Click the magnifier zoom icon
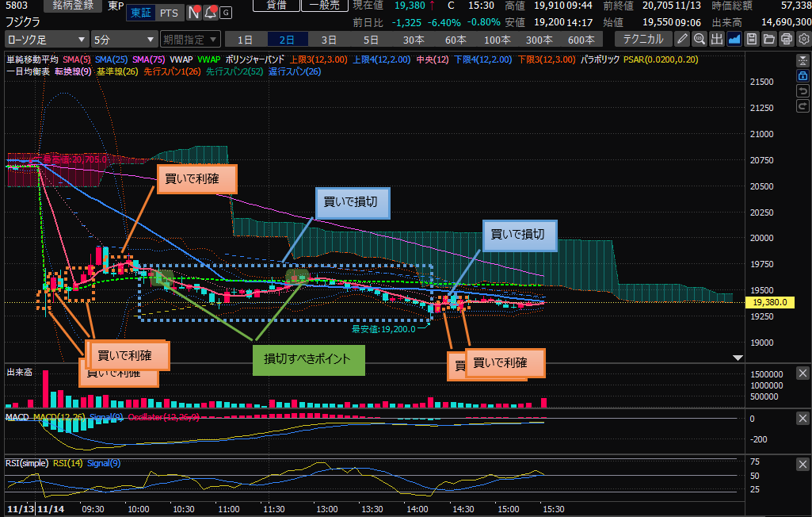Image resolution: width=812 pixels, height=517 pixels. 700,38
